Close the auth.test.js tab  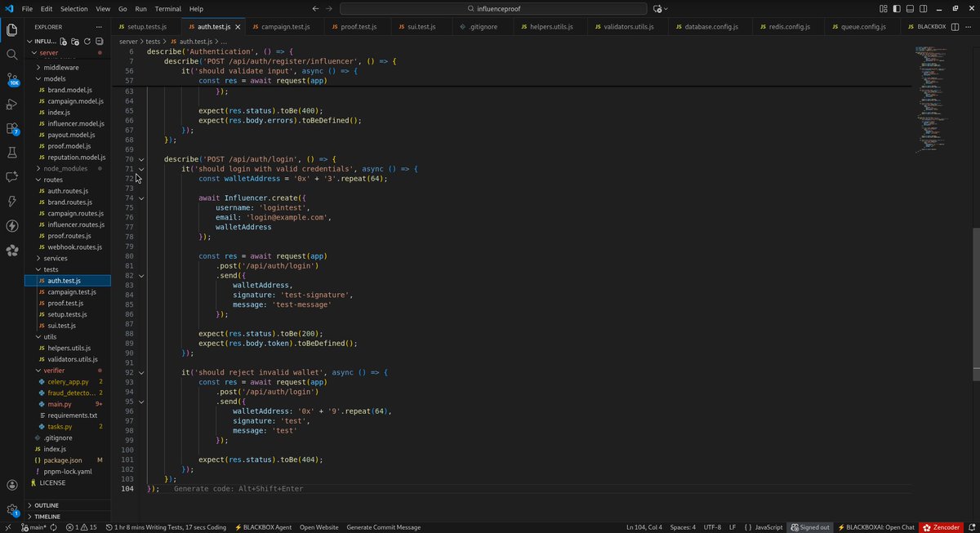[x=237, y=27]
